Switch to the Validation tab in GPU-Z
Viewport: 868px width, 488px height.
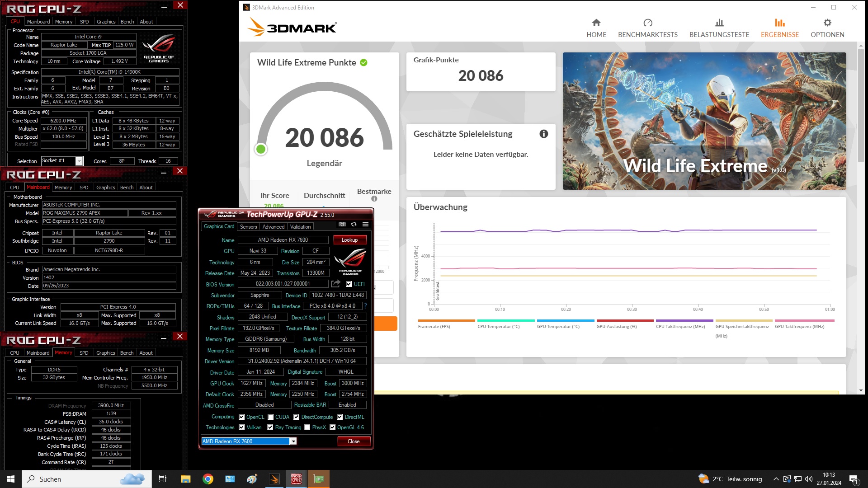(x=300, y=227)
